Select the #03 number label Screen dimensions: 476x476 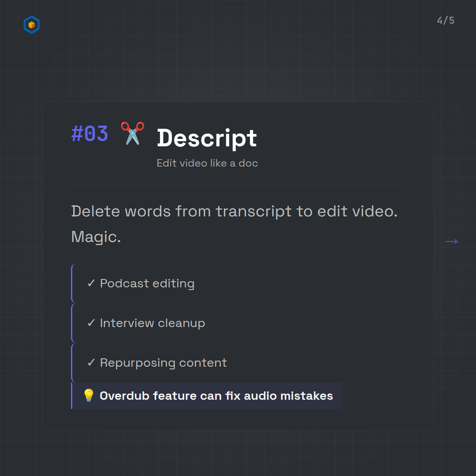(89, 134)
